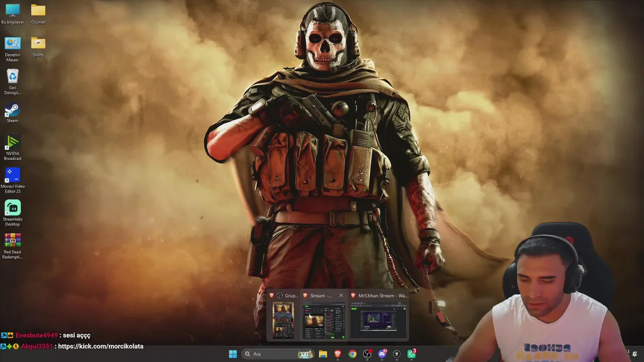Open Google Chrome from the taskbar
This screenshot has height=362, width=644.
[x=353, y=354]
